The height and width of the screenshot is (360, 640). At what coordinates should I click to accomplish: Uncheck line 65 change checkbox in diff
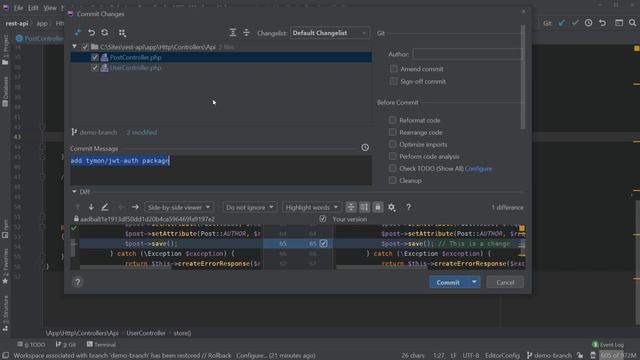(324, 244)
